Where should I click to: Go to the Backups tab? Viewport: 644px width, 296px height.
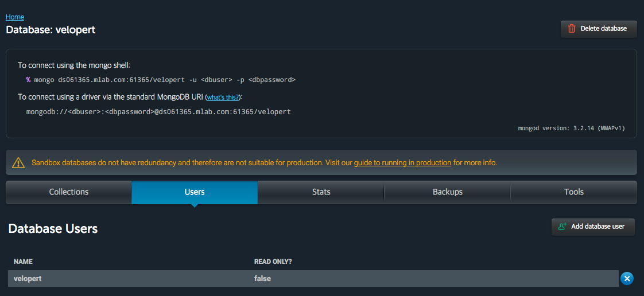pos(447,192)
